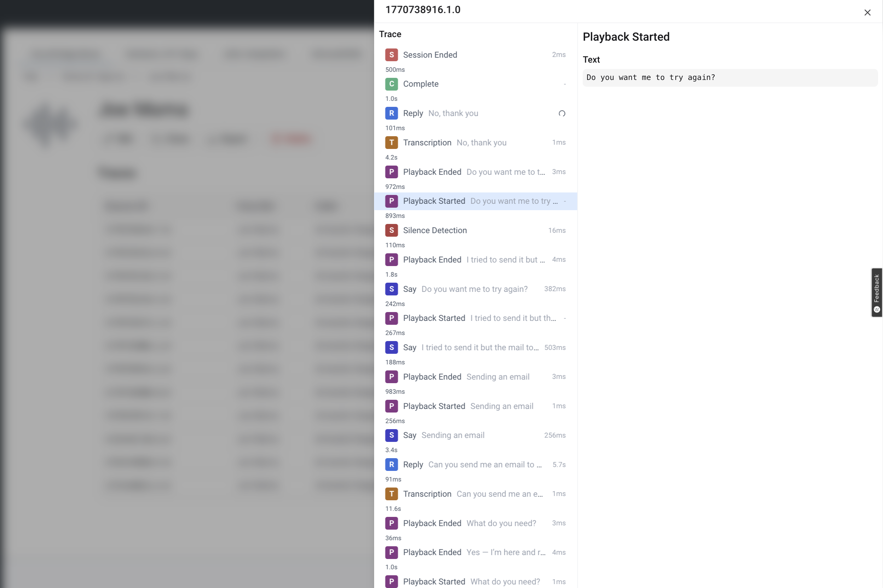This screenshot has width=883, height=588.
Task: Click the purple P icon for 'Sending an email' Playback Ended
Action: [x=392, y=377]
